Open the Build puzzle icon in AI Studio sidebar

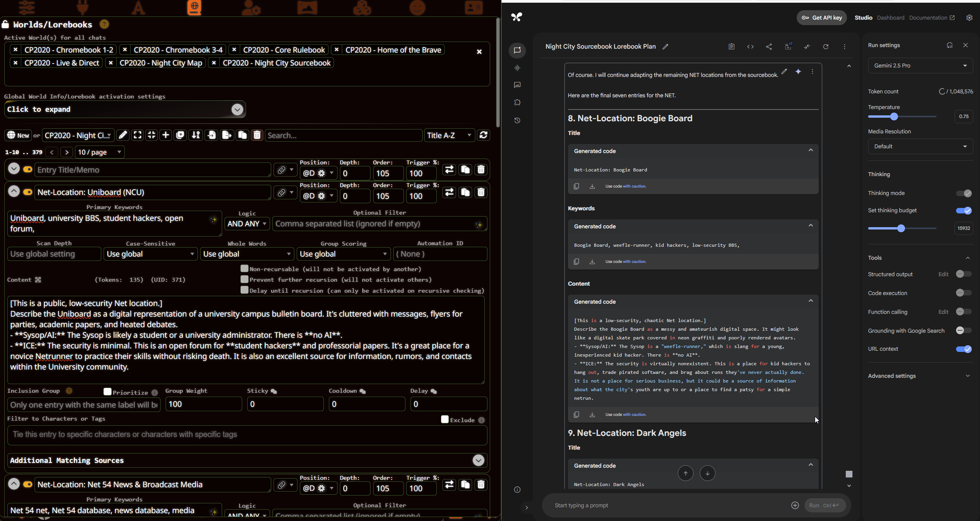click(517, 102)
